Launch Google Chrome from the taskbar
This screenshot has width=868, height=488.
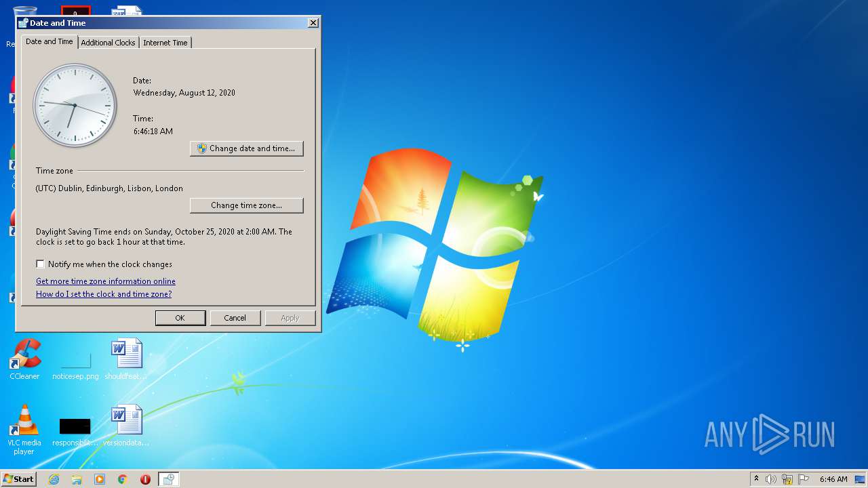[x=123, y=479]
